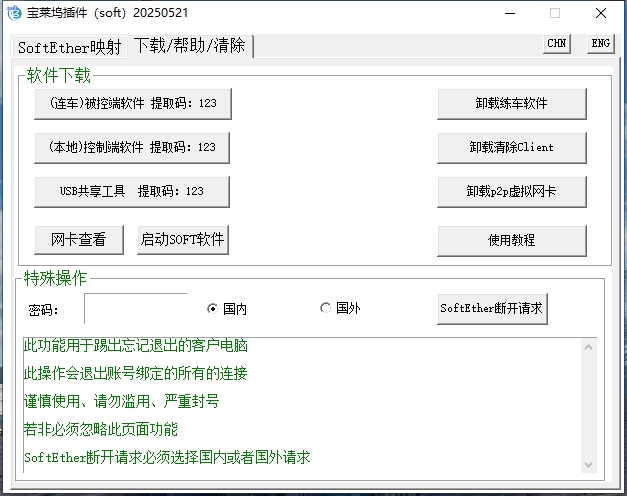
Task: Switch to SoftEther映射 tab
Action: 69,47
